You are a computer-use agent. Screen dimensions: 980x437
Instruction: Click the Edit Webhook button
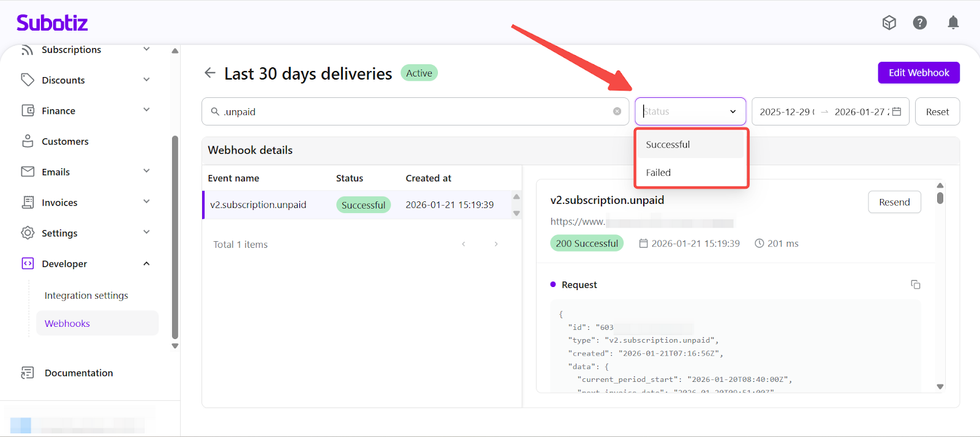click(918, 73)
